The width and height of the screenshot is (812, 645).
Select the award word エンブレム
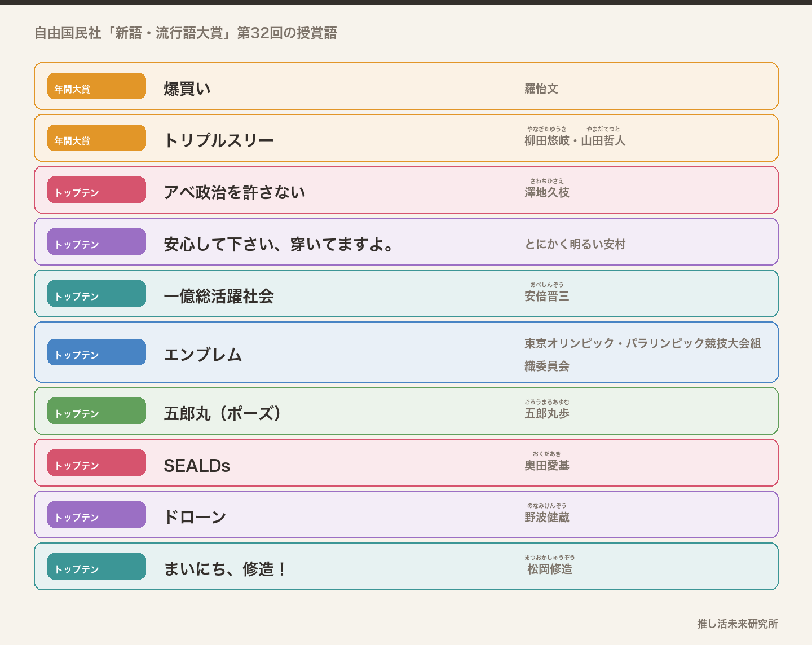[x=203, y=355]
